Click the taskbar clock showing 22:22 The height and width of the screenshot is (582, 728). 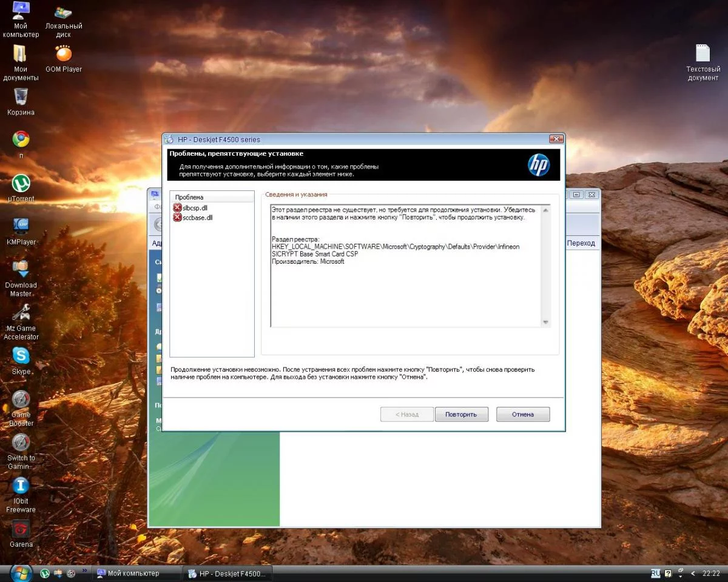[711, 573]
